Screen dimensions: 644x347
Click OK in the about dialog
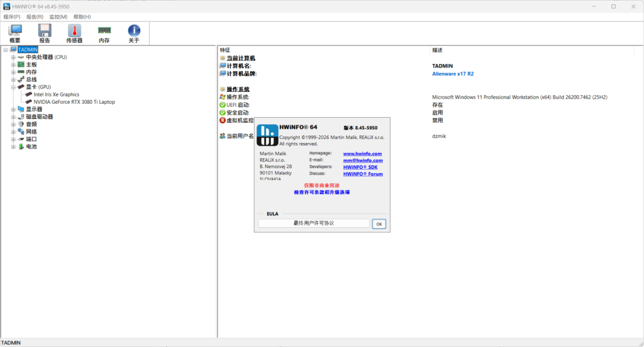pyautogui.click(x=379, y=224)
